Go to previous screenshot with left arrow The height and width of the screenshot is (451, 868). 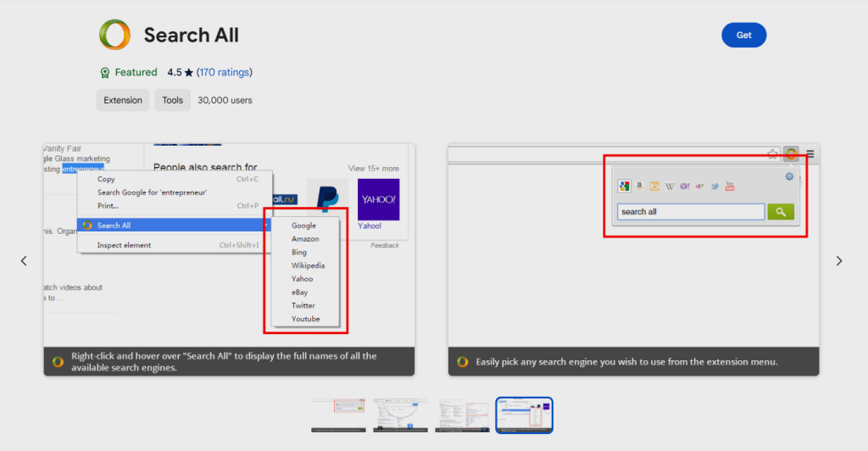24,261
